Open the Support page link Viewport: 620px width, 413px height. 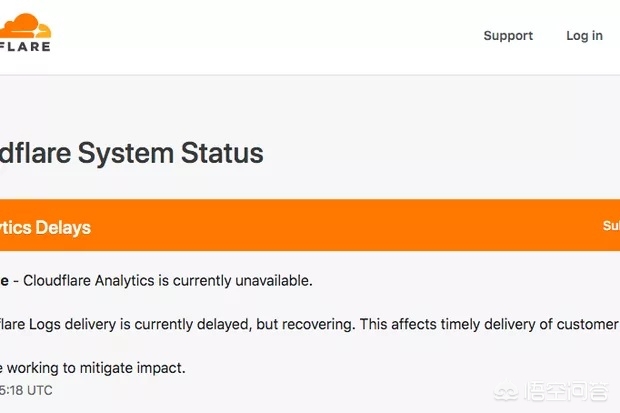[x=508, y=36]
